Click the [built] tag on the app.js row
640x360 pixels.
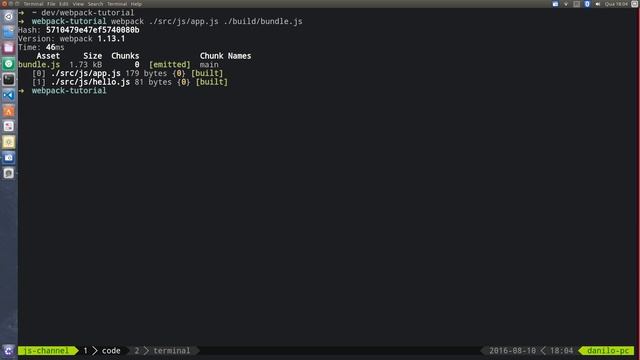tap(207, 73)
